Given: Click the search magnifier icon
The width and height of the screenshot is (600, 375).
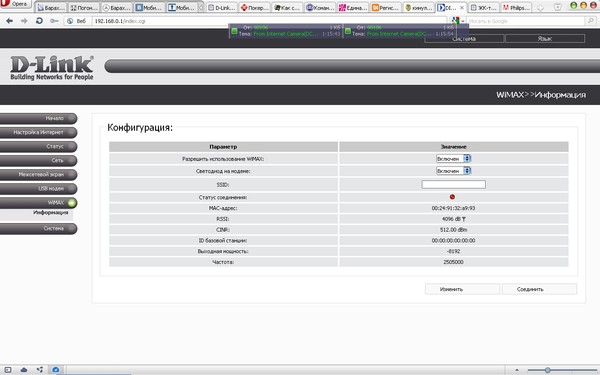Looking at the screenshot, I should [591, 21].
